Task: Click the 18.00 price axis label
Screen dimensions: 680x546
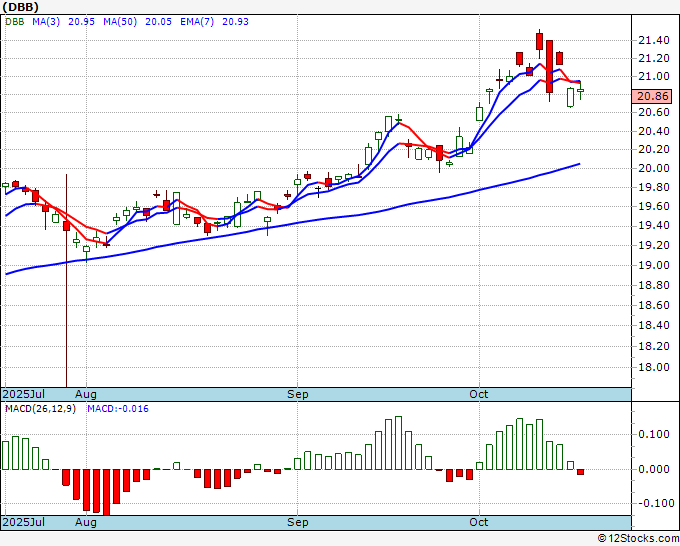Action: tap(654, 367)
